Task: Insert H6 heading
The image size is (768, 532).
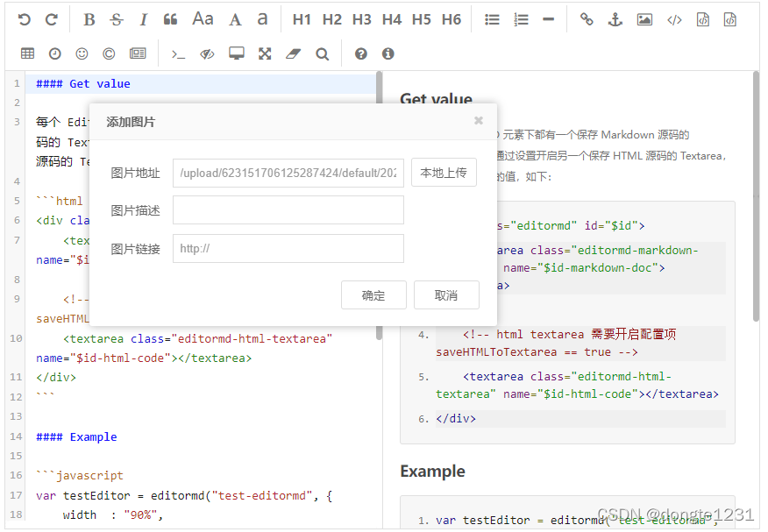Action: click(x=452, y=19)
